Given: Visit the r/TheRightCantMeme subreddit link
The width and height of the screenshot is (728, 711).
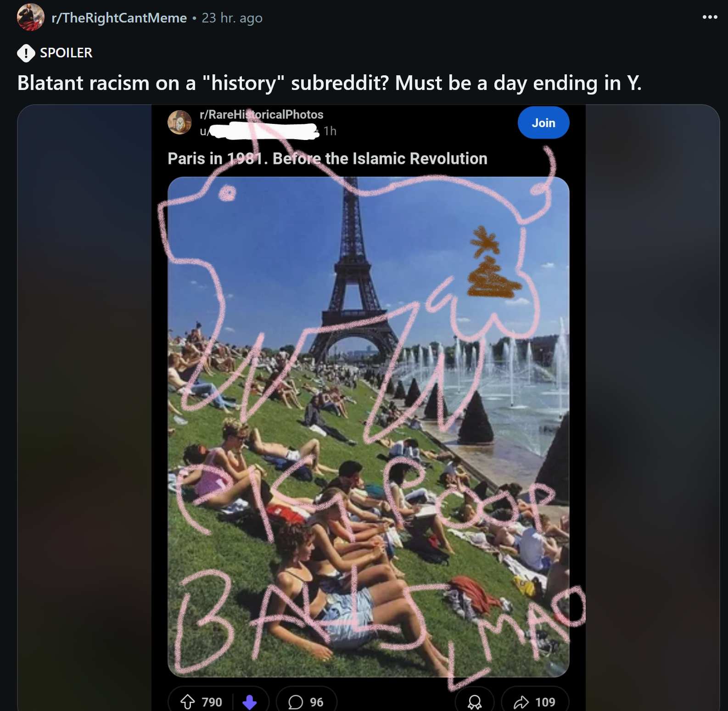Looking at the screenshot, I should pyautogui.click(x=119, y=18).
